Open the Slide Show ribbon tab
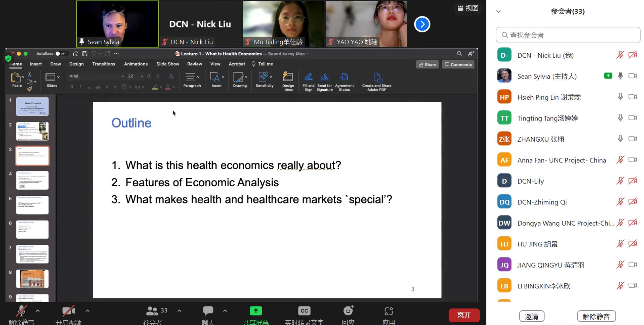 [167, 64]
